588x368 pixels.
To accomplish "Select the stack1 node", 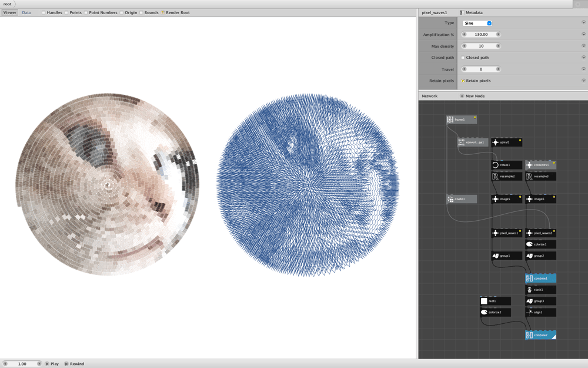I will (x=541, y=290).
